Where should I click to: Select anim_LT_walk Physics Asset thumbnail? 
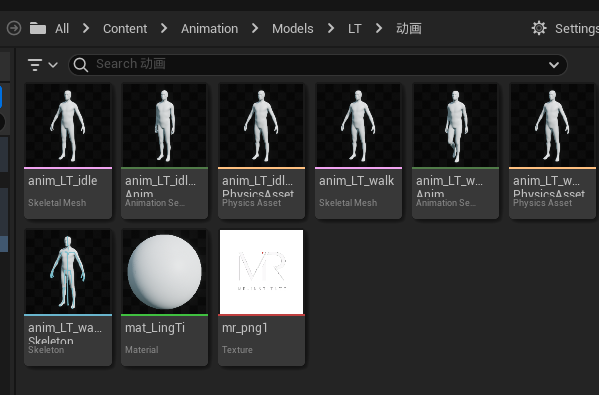point(553,125)
